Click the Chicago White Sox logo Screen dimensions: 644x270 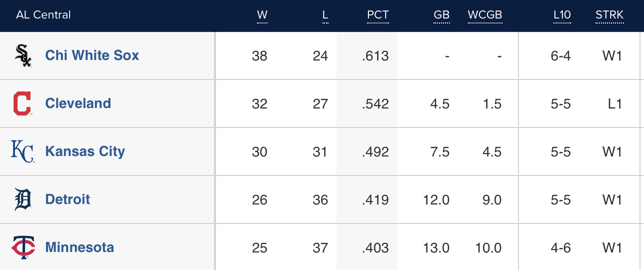pyautogui.click(x=23, y=55)
